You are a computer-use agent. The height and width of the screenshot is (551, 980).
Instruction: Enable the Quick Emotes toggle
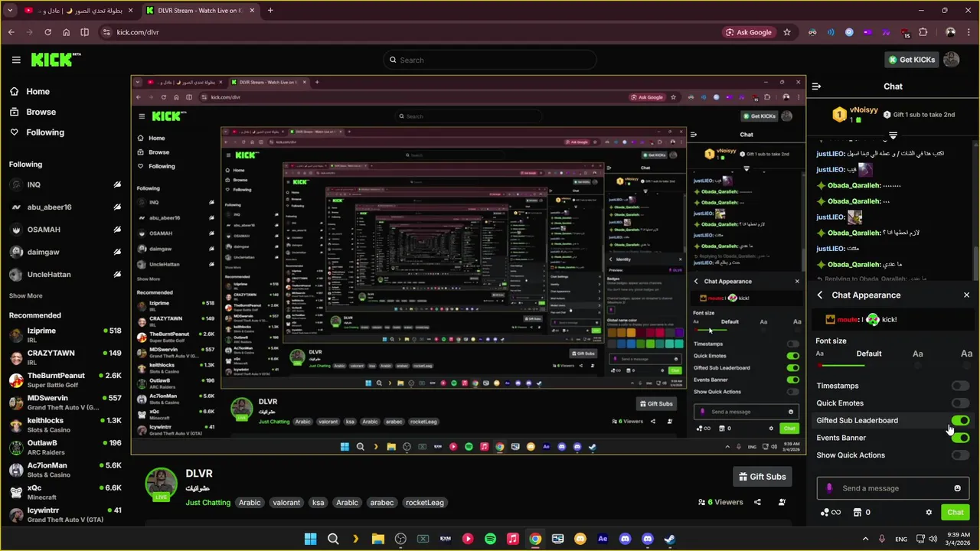960,403
